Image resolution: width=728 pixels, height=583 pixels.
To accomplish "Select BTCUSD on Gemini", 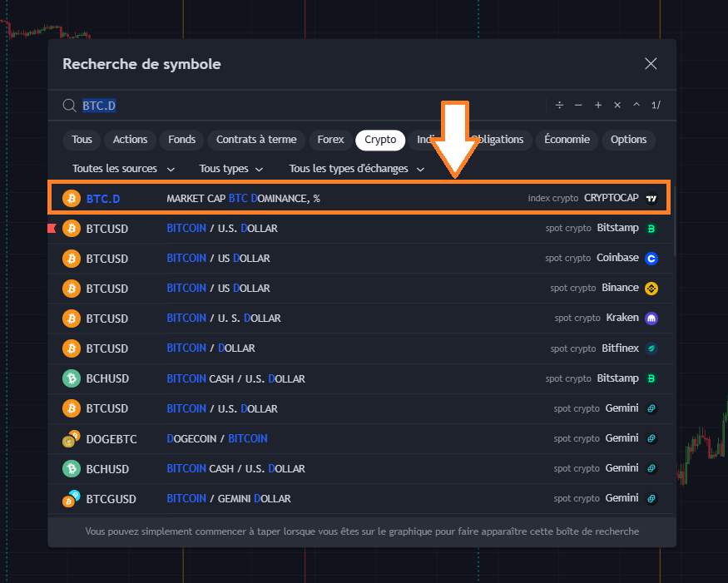I will click(x=361, y=408).
